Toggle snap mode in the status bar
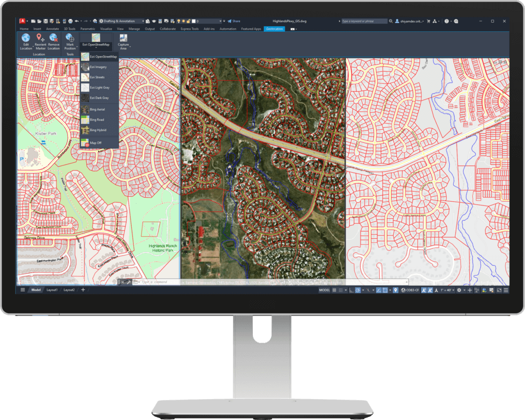The image size is (525, 420). tap(340, 290)
